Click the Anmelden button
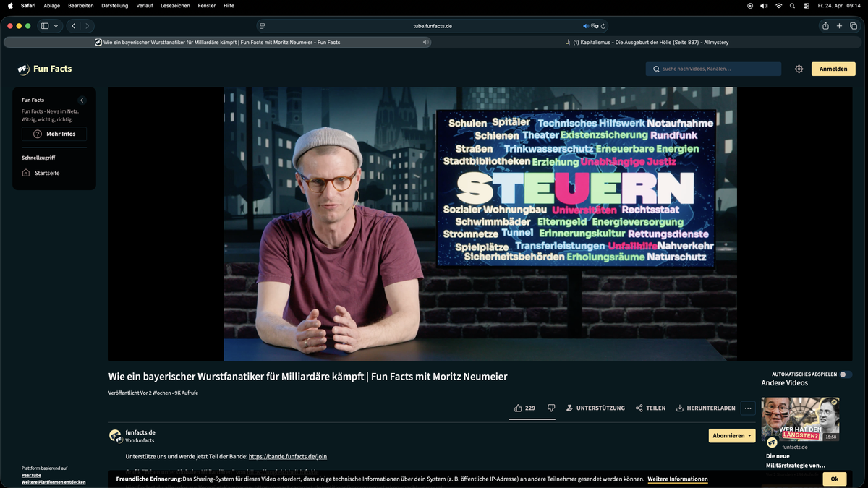 [x=833, y=69]
